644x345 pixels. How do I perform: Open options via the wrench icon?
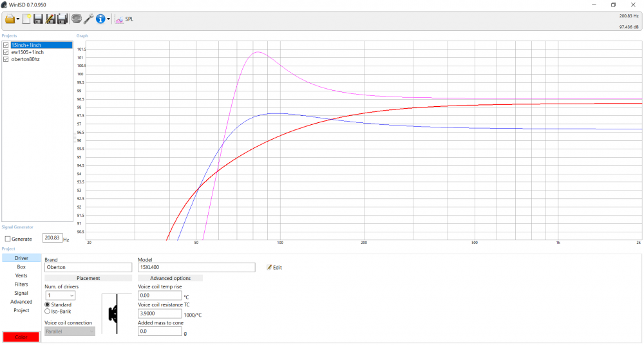click(x=88, y=19)
